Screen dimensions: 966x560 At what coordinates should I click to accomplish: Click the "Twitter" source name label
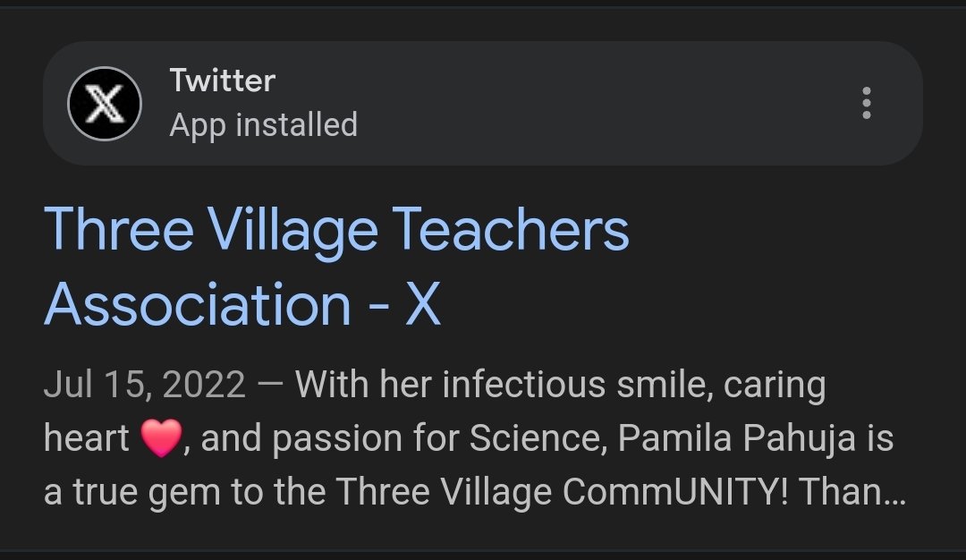pos(223,81)
